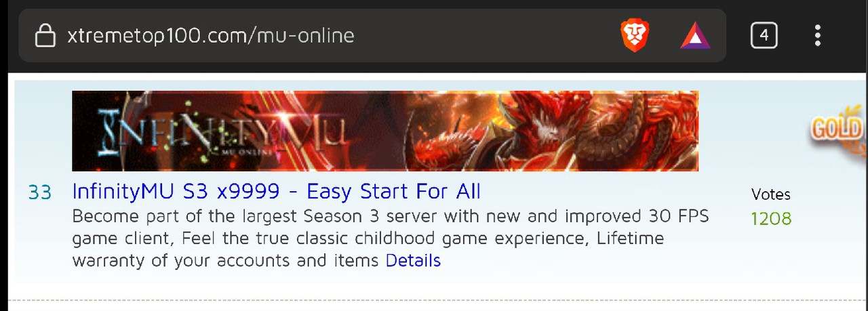Viewport: 868px width, 311px height.
Task: Tap 'Easy Start For All' in title
Action: tap(394, 192)
